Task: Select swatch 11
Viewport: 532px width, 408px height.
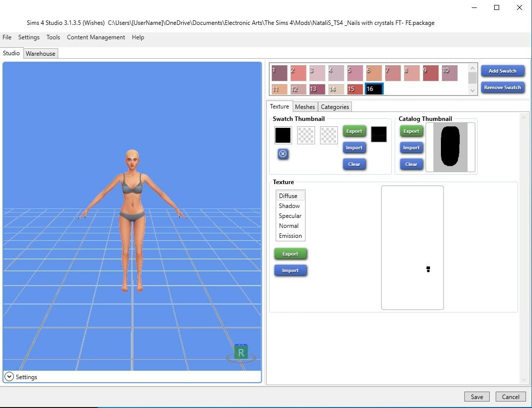Action: pos(279,89)
